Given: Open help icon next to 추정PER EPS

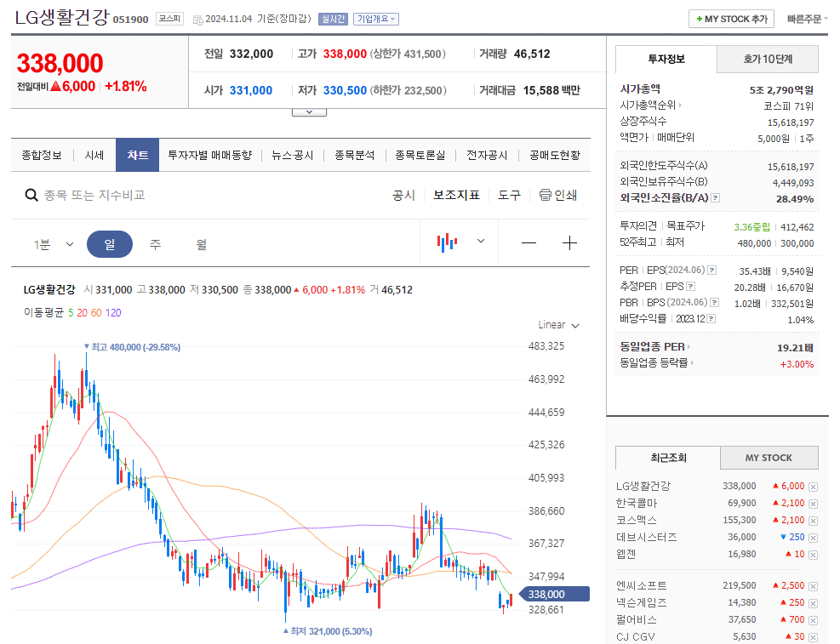Looking at the screenshot, I should [x=691, y=287].
